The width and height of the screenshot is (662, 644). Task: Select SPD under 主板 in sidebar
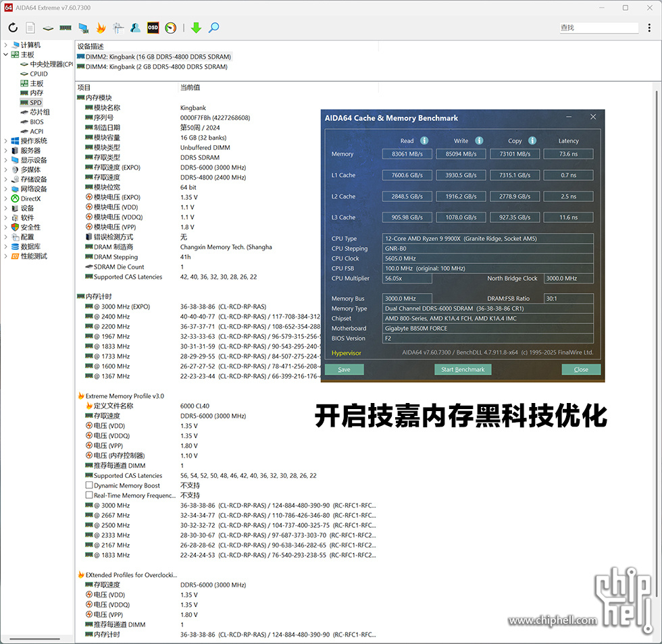[35, 103]
